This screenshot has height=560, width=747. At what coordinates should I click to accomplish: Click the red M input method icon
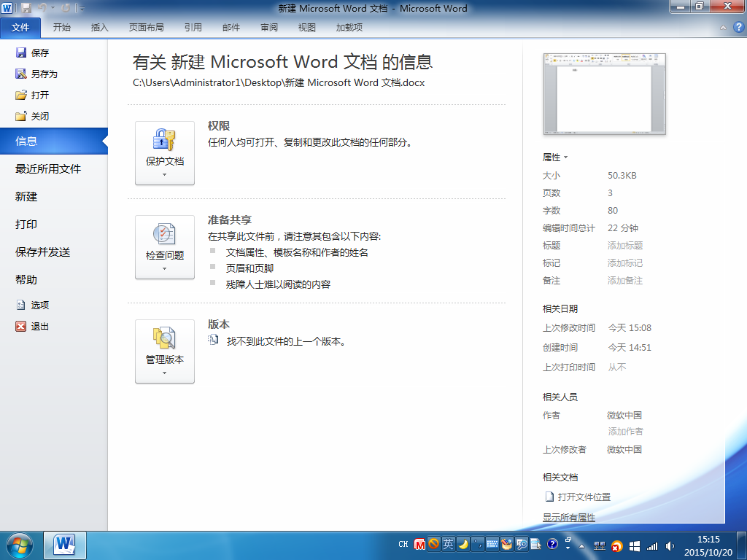coord(419,544)
